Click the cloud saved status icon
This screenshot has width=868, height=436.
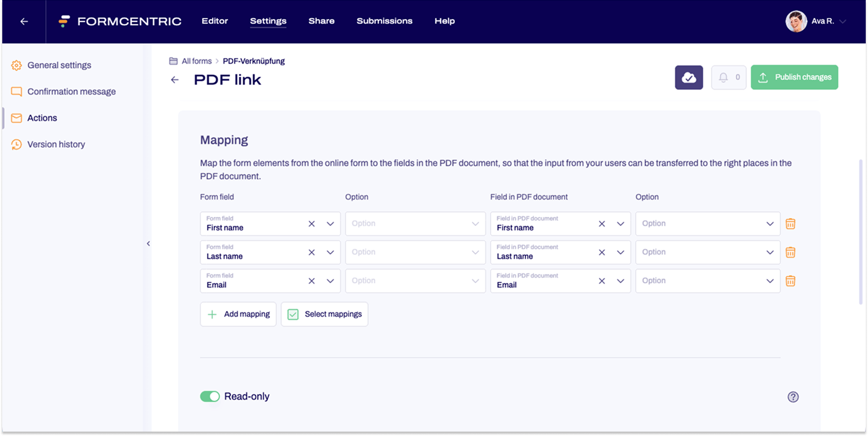coord(689,78)
